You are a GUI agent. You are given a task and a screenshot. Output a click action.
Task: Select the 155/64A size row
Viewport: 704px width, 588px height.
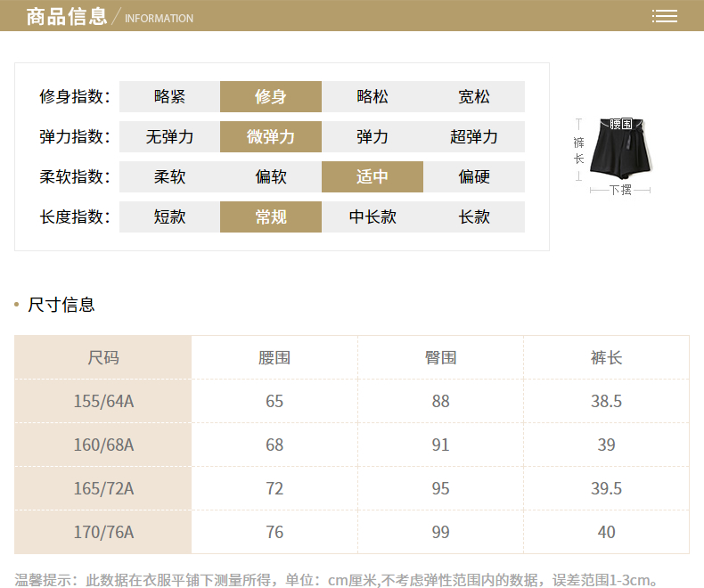pos(103,401)
